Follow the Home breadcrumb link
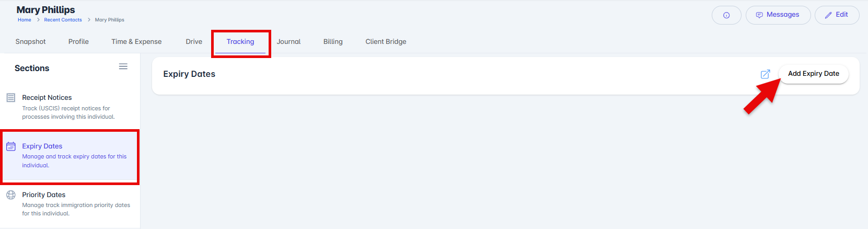The image size is (868, 229). (x=25, y=20)
